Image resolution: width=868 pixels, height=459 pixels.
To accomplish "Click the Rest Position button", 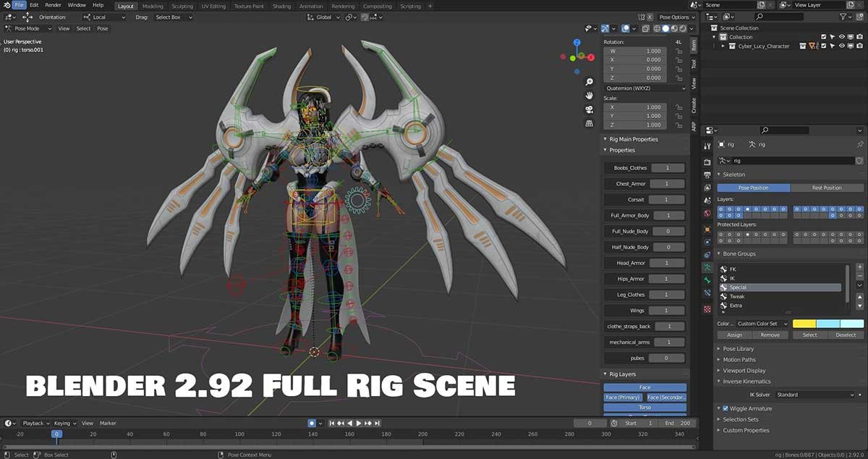I will point(828,188).
